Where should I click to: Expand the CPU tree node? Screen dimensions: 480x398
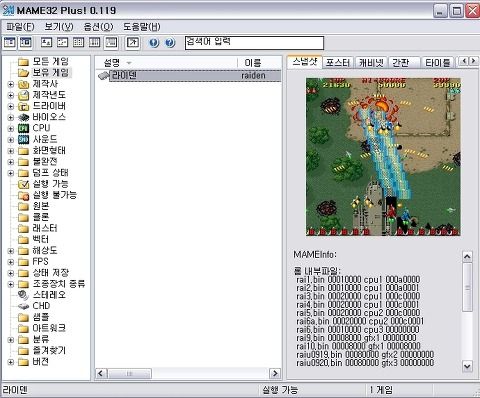point(11,129)
